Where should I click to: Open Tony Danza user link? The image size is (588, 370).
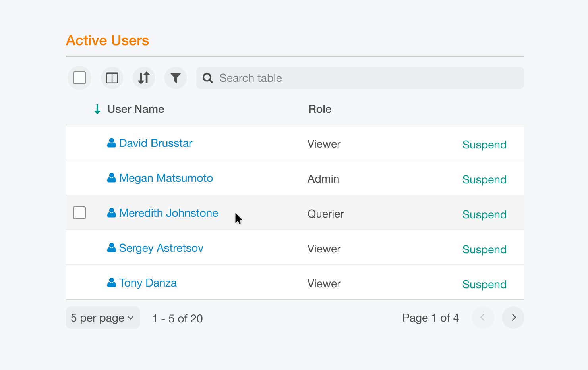[x=148, y=283]
